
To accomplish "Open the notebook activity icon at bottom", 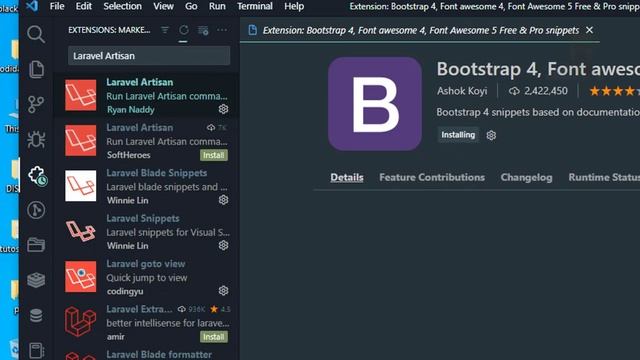I will pos(36,350).
